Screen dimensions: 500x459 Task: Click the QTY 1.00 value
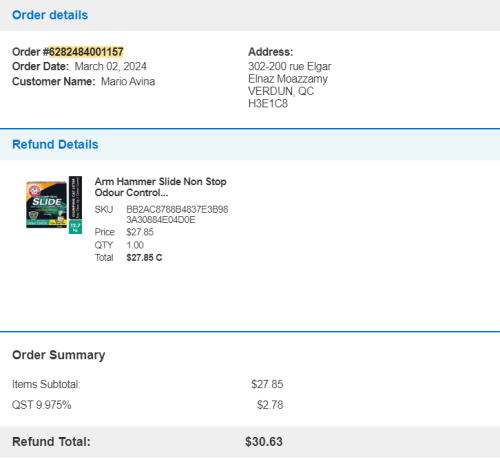click(135, 245)
